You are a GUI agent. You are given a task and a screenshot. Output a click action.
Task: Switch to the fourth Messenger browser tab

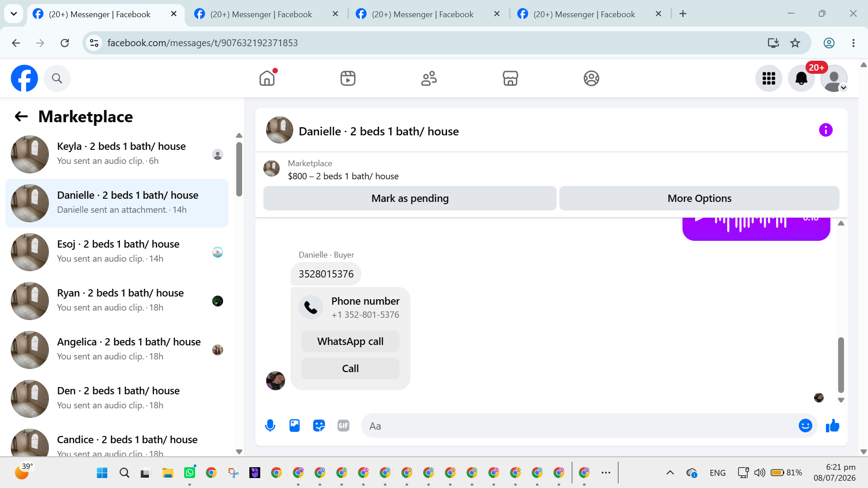(590, 14)
